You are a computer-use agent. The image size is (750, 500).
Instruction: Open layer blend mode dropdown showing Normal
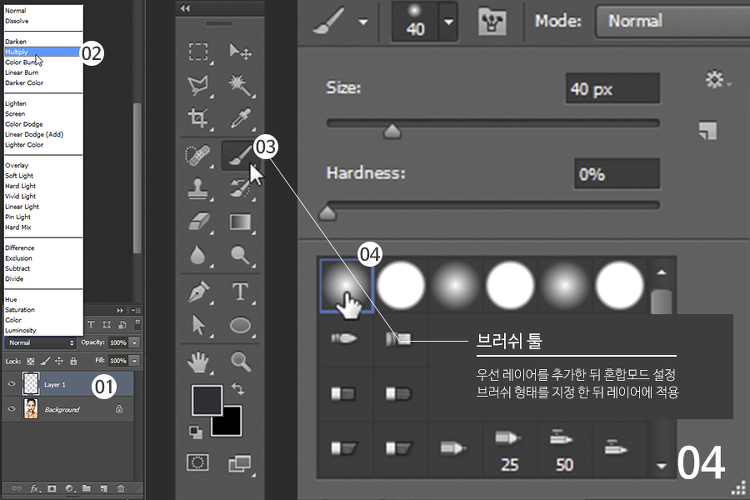tap(41, 343)
